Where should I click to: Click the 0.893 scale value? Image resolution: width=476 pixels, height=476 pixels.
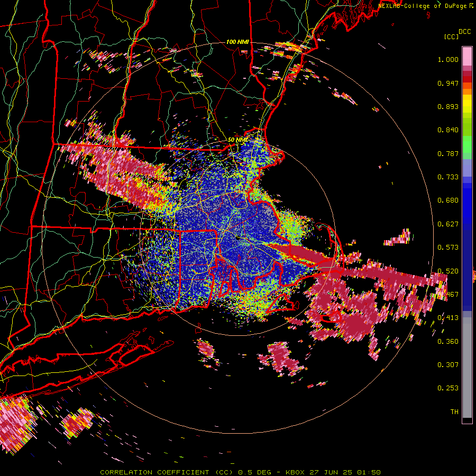coord(448,106)
